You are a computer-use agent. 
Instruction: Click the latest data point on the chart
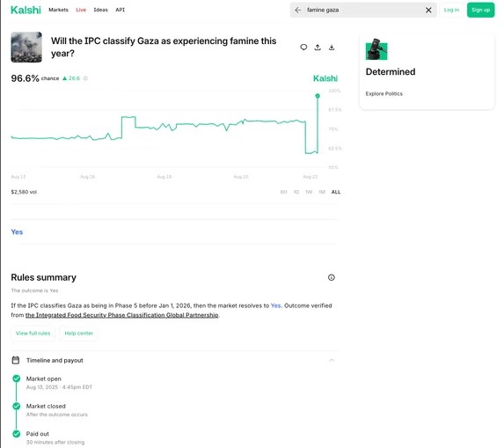point(318,96)
